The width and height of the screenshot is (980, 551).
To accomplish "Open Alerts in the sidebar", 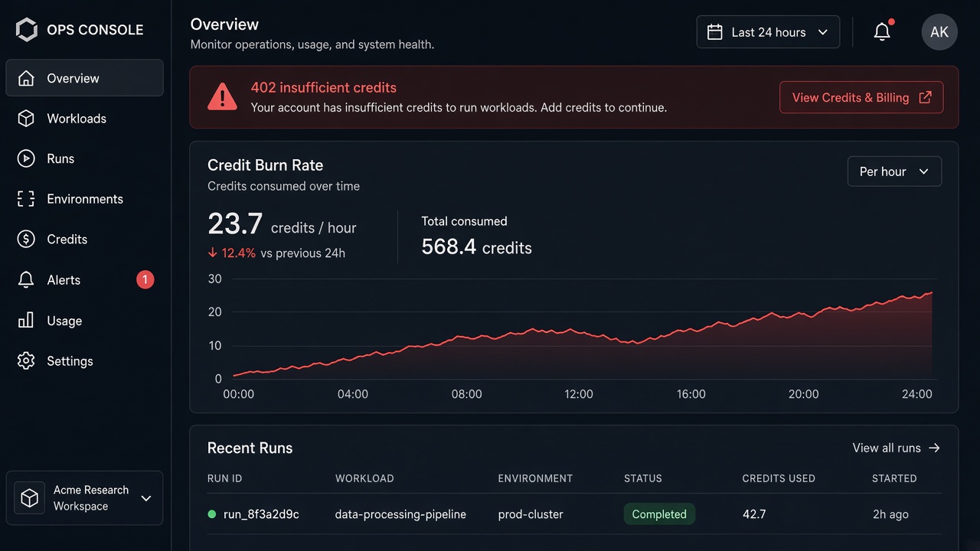I will tap(84, 280).
